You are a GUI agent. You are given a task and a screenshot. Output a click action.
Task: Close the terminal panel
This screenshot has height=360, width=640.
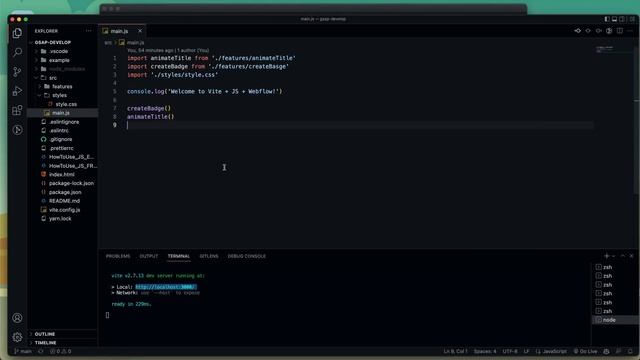tap(631, 256)
